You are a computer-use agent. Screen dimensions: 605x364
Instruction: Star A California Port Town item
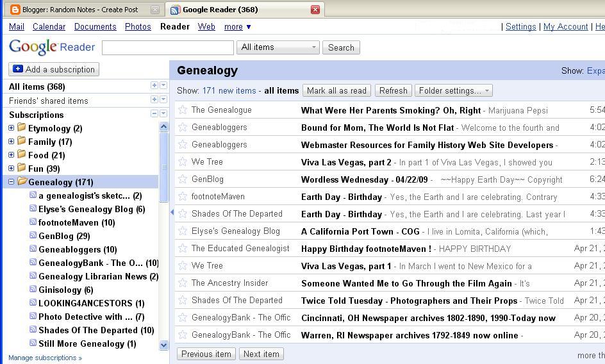coord(183,231)
